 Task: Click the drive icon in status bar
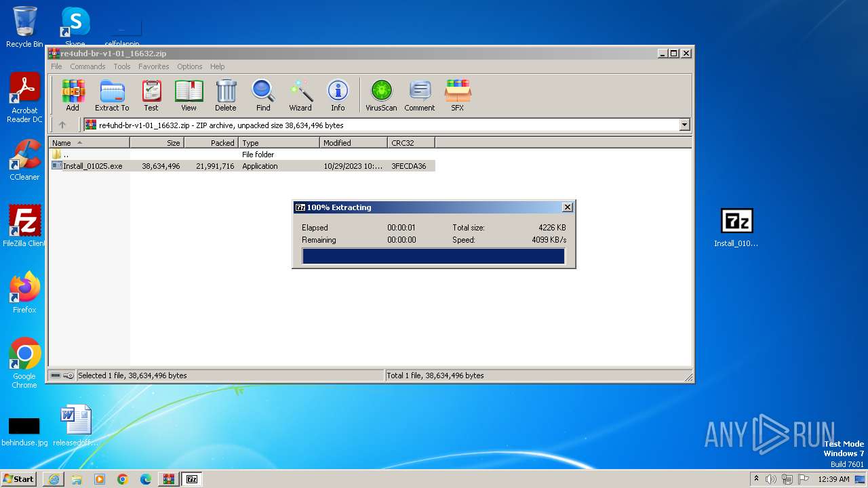(56, 375)
